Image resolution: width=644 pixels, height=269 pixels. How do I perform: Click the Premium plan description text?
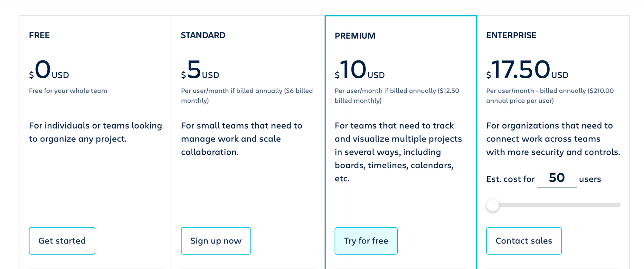398,152
